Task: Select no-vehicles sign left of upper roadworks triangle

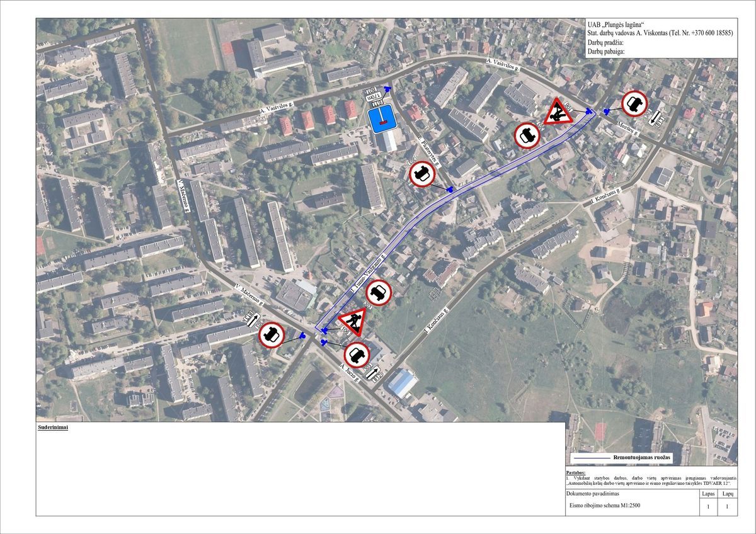Action: (x=527, y=135)
